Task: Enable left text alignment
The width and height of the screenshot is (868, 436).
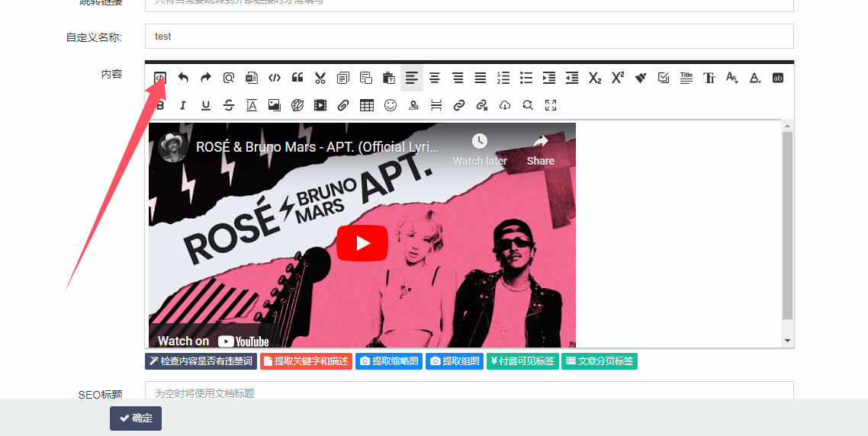Action: 412,78
